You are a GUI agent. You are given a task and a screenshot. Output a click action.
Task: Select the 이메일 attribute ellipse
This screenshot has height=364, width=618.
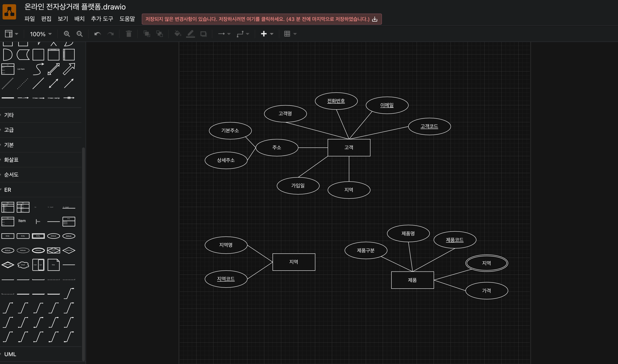pyautogui.click(x=387, y=105)
